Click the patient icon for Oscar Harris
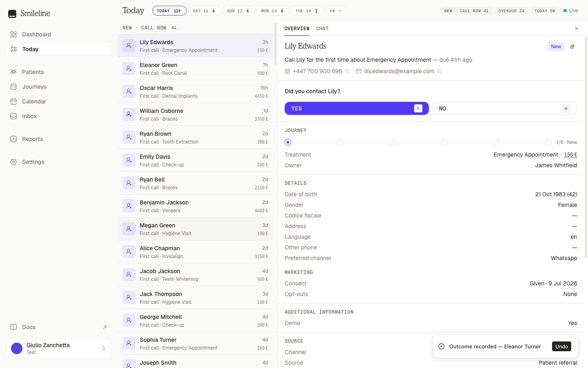Image resolution: width=588 pixels, height=368 pixels. (x=129, y=92)
